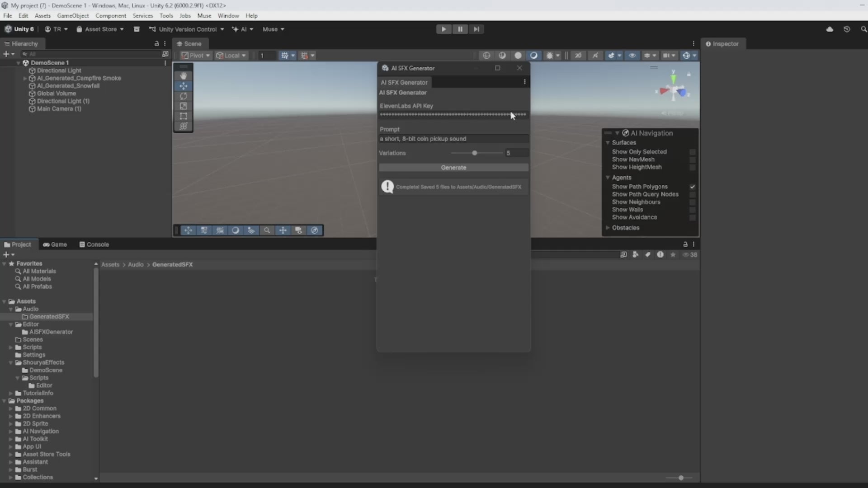Open the GameObject menu
Screen dimensions: 868x488
(x=73, y=15)
